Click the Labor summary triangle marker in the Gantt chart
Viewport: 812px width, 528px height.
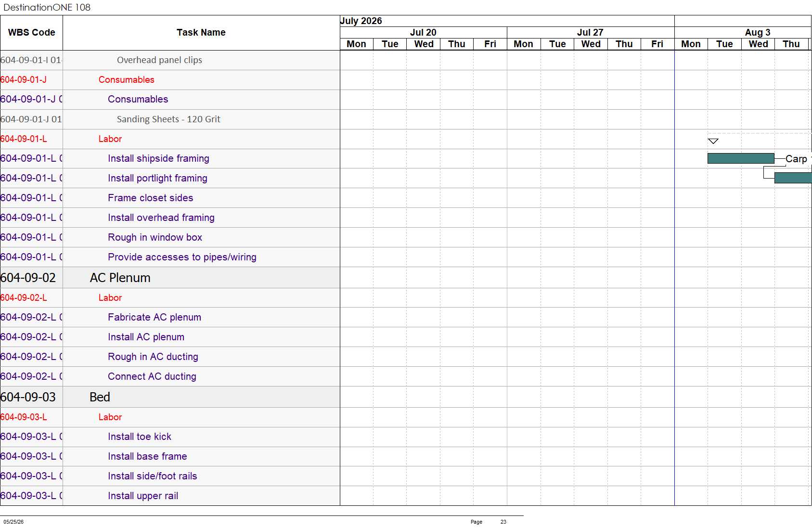(x=713, y=141)
